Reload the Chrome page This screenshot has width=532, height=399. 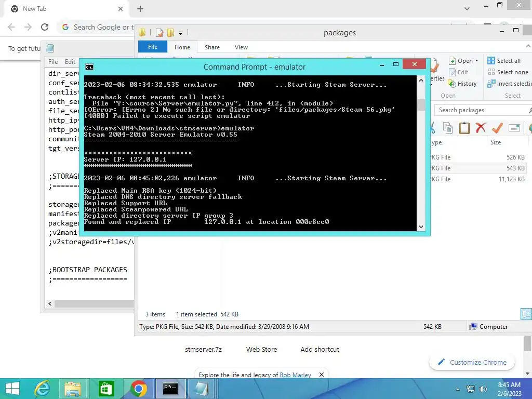45,27
